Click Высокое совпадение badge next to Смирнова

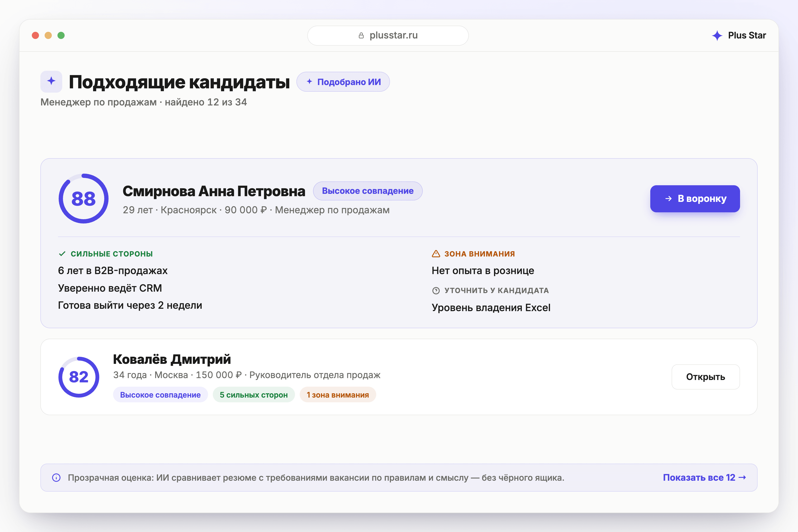(x=367, y=191)
